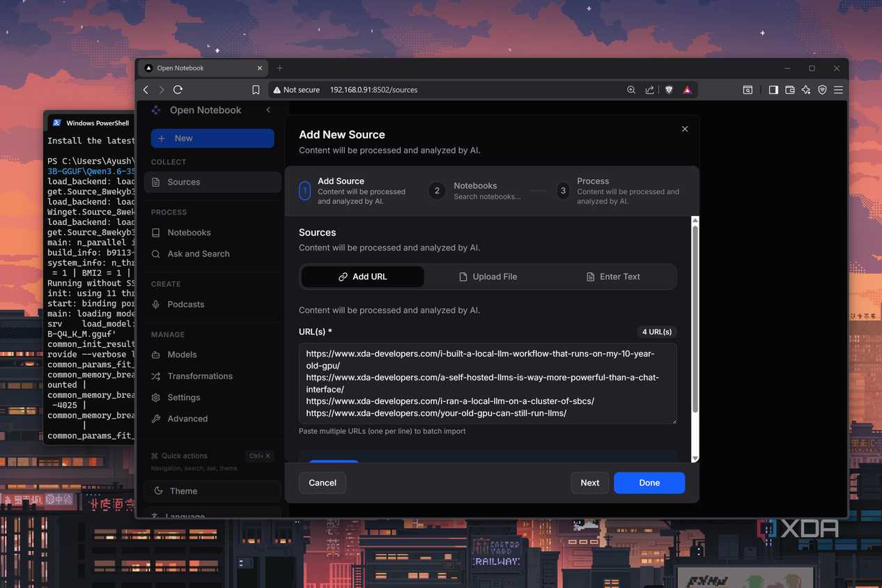Screen dimensions: 882x588
Task: Close the Add New Source dialog
Action: pos(685,129)
